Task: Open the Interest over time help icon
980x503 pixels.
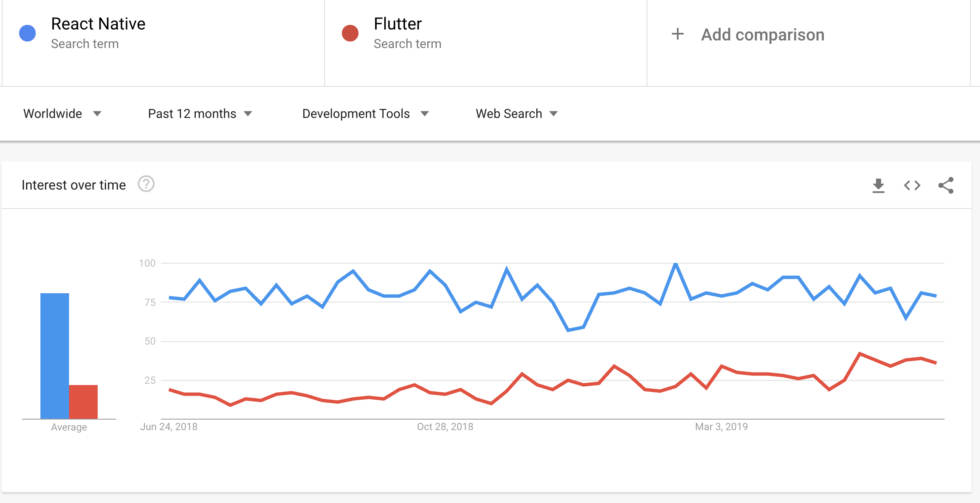Action: click(146, 184)
